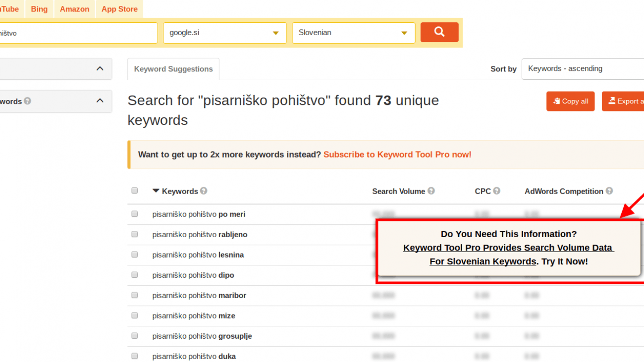This screenshot has height=362, width=644.
Task: Open the Amazon tab
Action: [74, 9]
